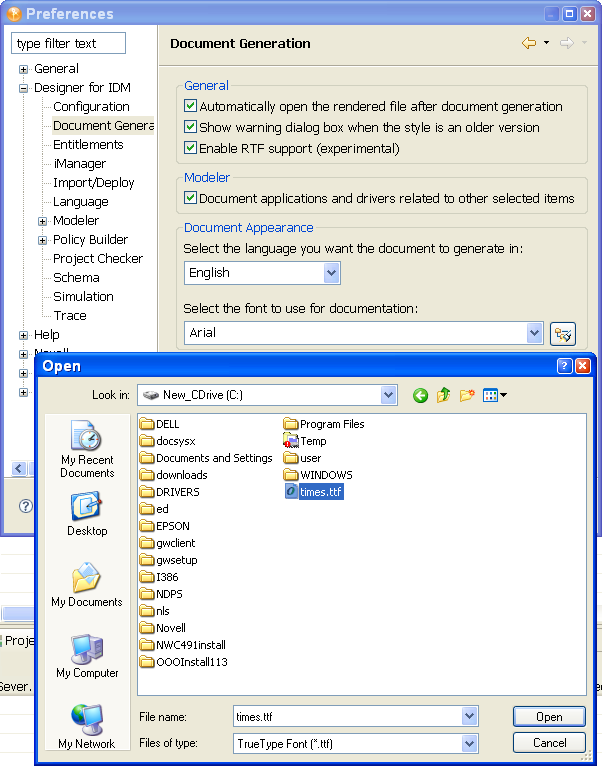This screenshot has width=602, height=766.
Task: Select the times.ttf font file
Action: pyautogui.click(x=314, y=492)
